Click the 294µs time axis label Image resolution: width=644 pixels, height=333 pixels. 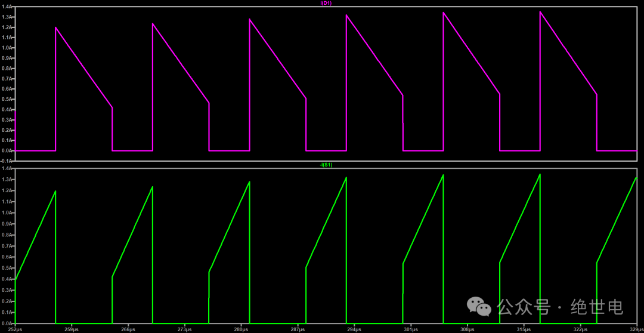pyautogui.click(x=354, y=329)
